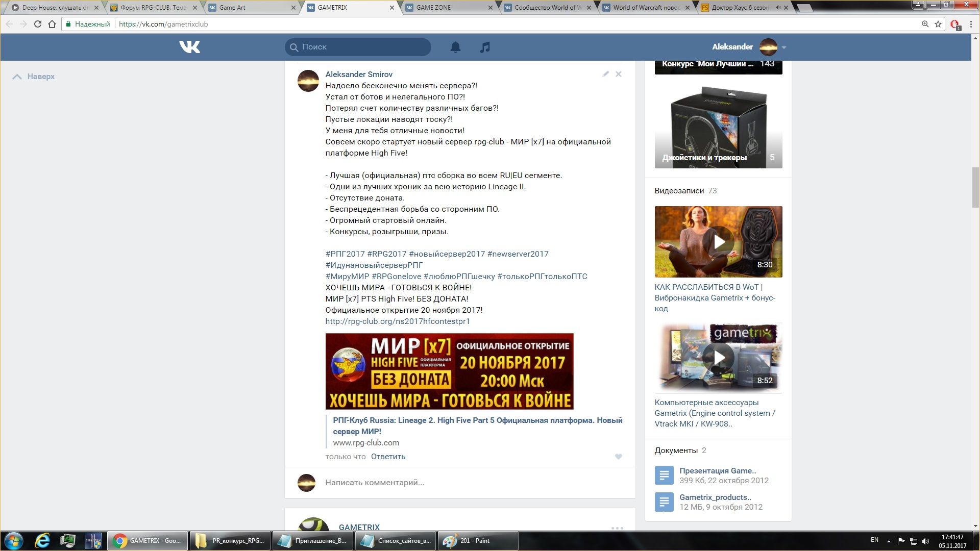Viewport: 980px width, 551px height.
Task: Open the notifications bell
Action: pos(455,47)
